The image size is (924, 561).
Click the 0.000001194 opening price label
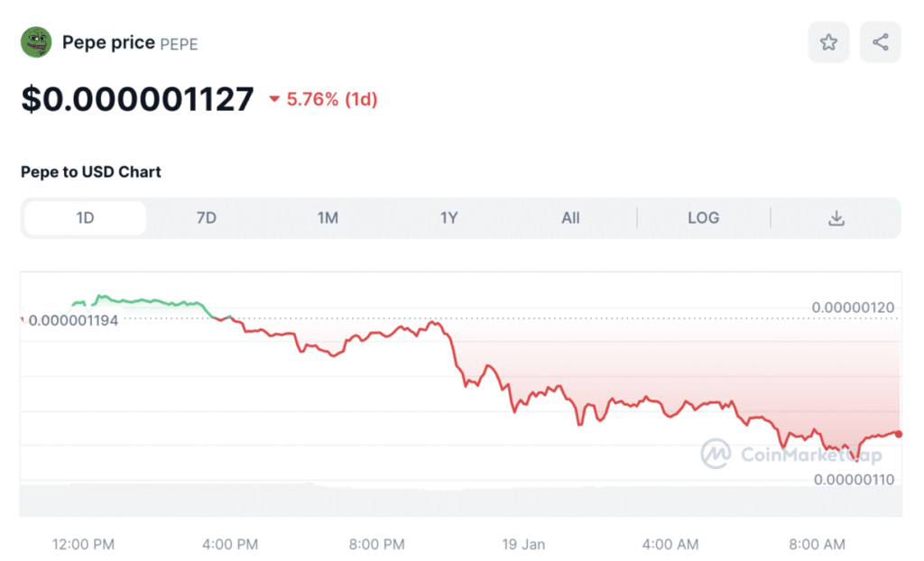(73, 320)
